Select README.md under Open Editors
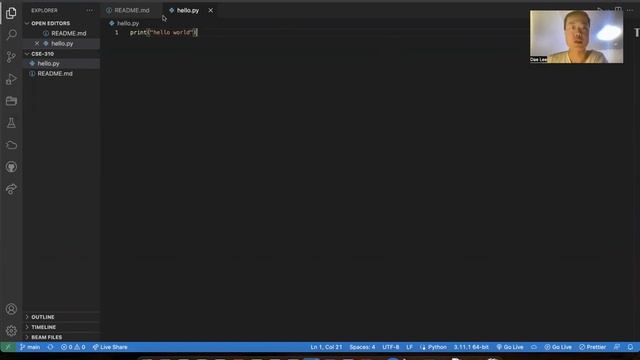This screenshot has height=360, width=640. click(x=61, y=33)
